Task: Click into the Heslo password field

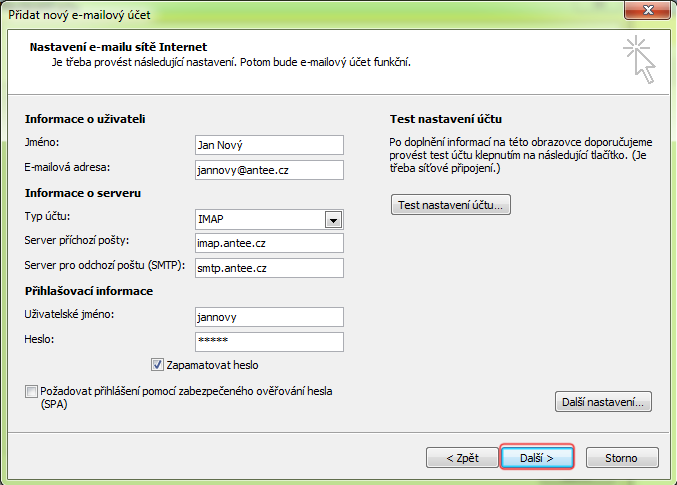Action: click(x=269, y=341)
